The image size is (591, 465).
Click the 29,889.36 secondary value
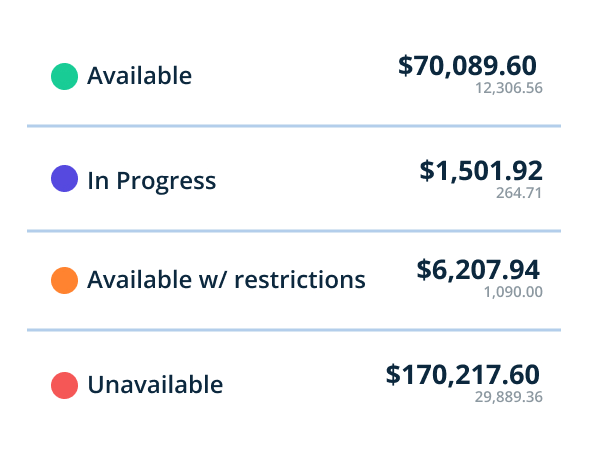508,397
